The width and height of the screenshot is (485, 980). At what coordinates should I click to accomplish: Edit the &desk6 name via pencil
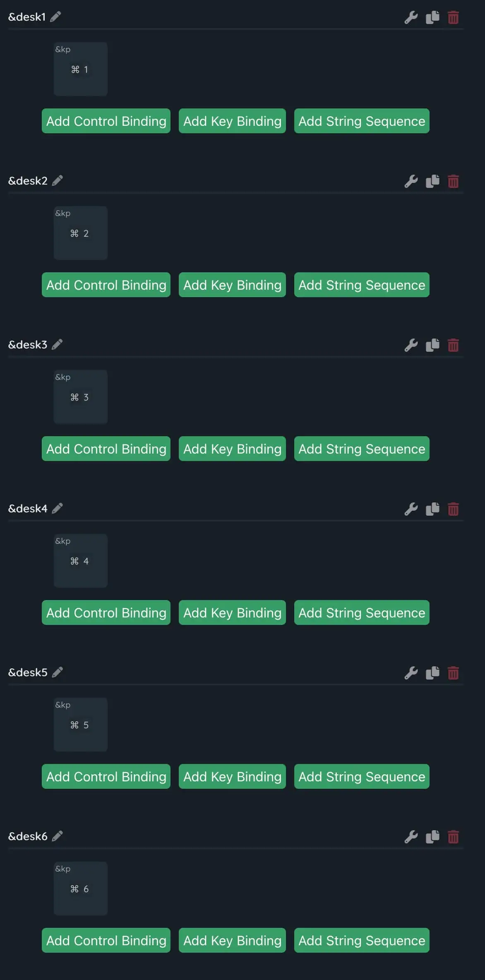click(58, 836)
